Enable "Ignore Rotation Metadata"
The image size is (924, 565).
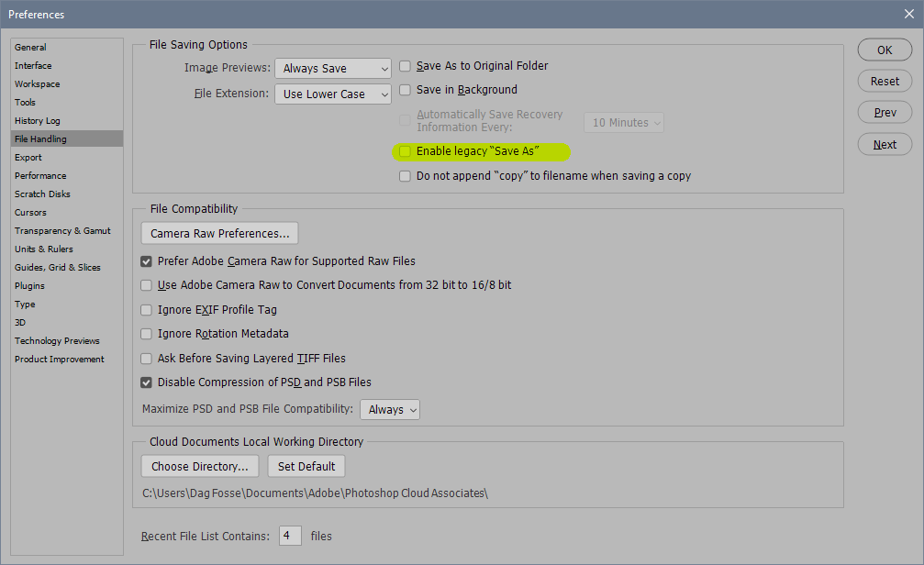pos(146,334)
